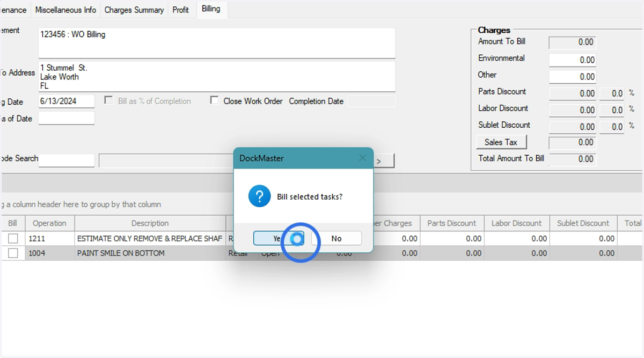Switch to the Profit tab
Viewport: 644px width, 358px height.
coord(181,10)
